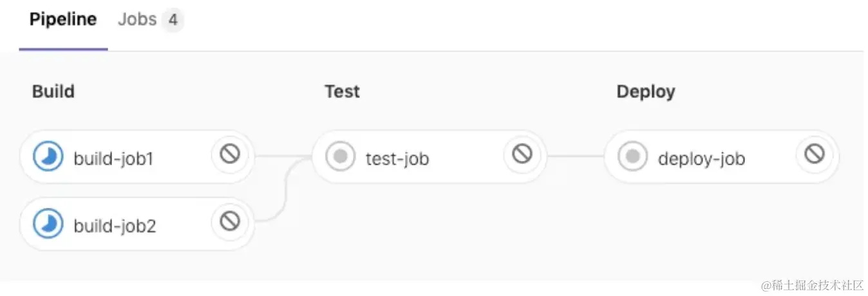868x296 pixels.
Task: Cancel the test-job job
Action: click(x=522, y=154)
